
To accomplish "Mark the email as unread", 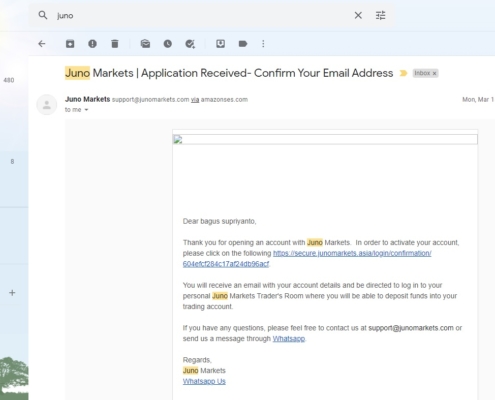I will pos(145,44).
